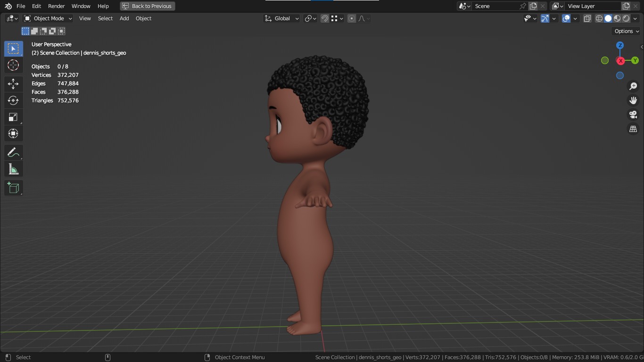Remove the View Layer

click(x=636, y=6)
